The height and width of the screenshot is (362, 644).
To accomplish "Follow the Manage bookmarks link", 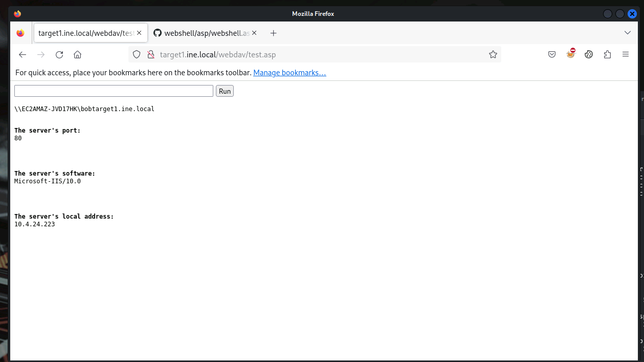I will point(290,73).
